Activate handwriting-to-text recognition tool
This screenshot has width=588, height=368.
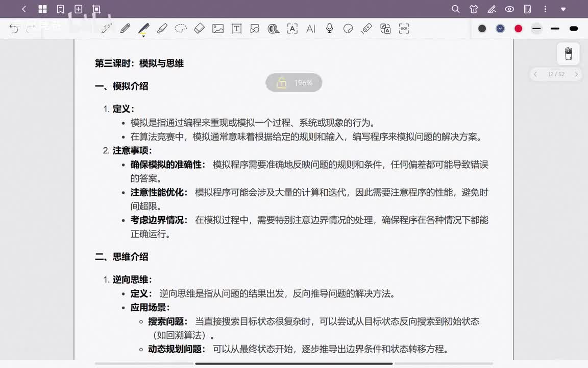coord(292,29)
